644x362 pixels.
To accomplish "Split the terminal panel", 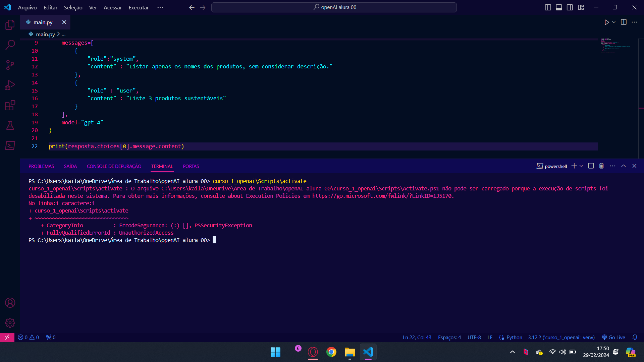I will [x=591, y=166].
